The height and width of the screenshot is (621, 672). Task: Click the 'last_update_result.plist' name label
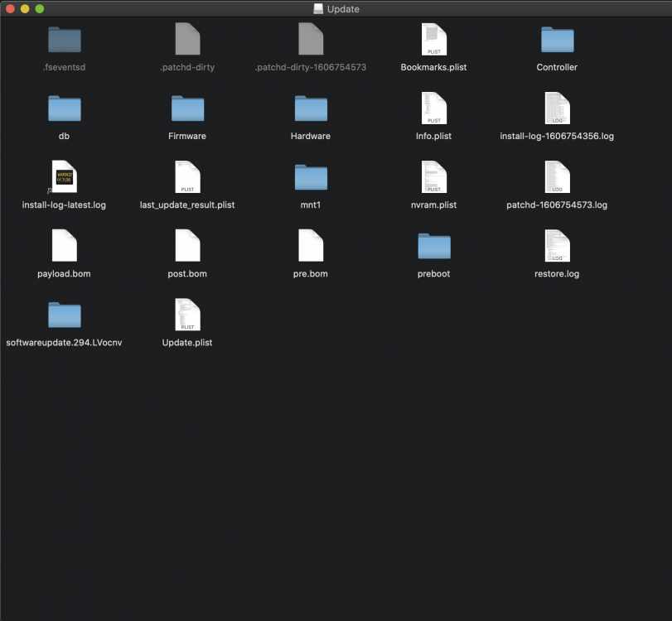(187, 205)
